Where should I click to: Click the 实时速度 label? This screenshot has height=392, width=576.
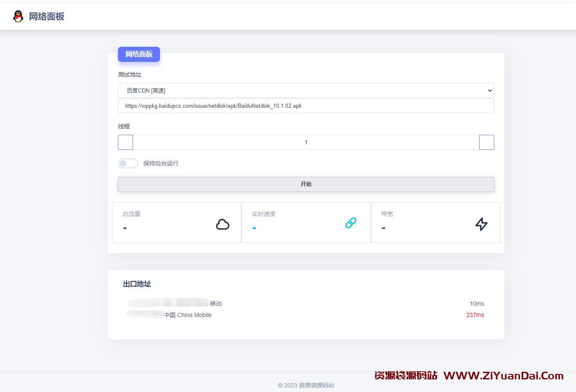pyautogui.click(x=264, y=214)
